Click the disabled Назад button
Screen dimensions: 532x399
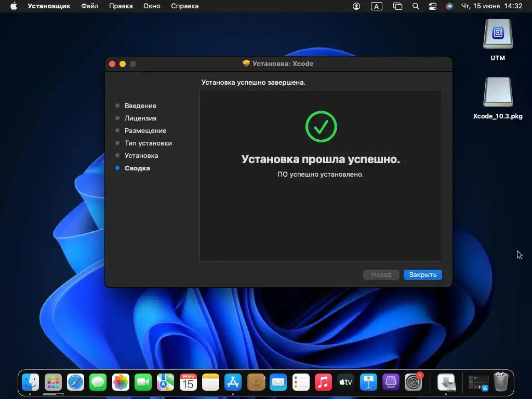pos(381,274)
